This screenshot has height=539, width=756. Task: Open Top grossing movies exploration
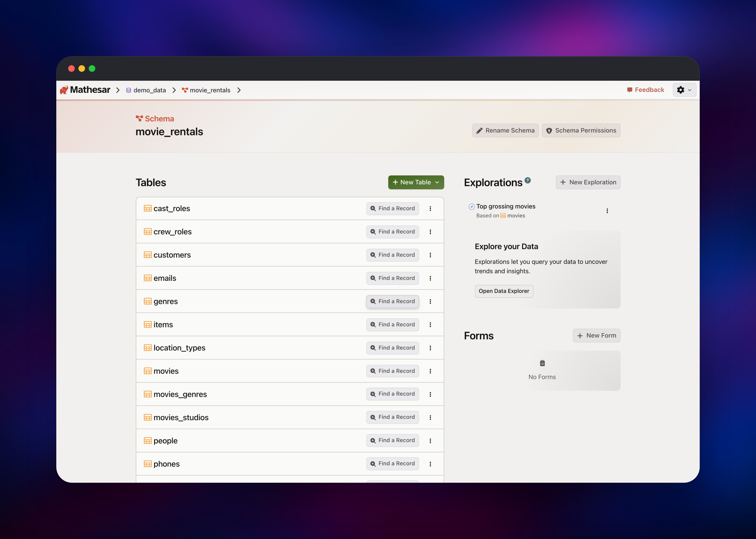click(x=506, y=206)
